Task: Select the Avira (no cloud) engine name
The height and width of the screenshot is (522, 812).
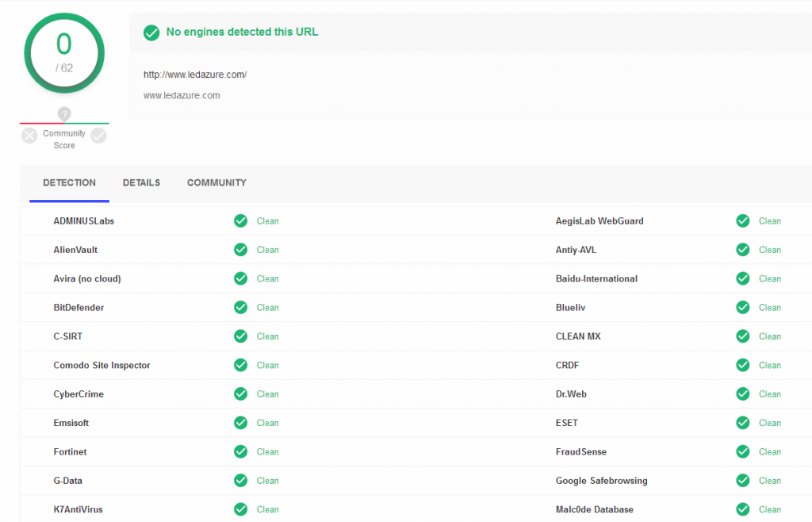Action: click(87, 278)
